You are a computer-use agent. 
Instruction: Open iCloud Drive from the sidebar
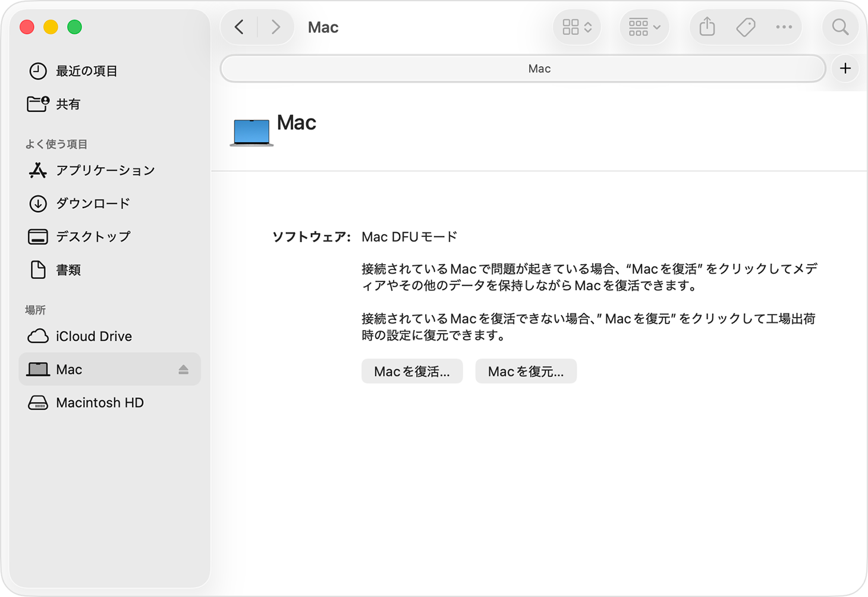pyautogui.click(x=93, y=337)
